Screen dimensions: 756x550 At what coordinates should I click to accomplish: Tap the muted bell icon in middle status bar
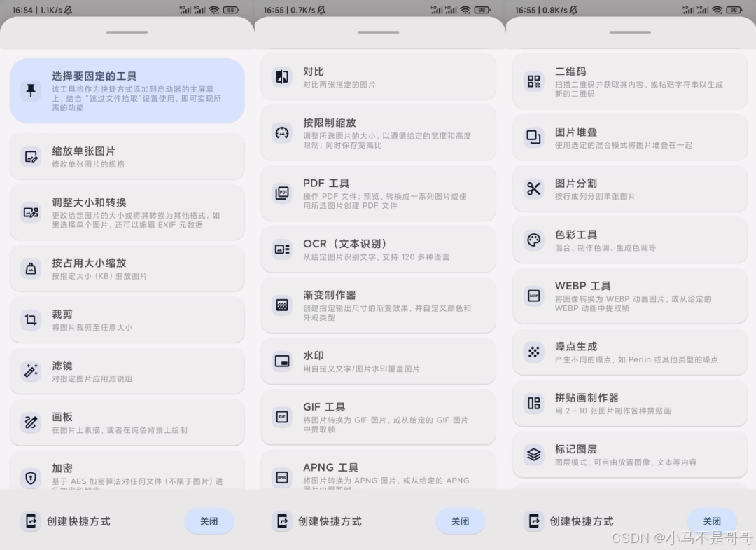pos(321,10)
